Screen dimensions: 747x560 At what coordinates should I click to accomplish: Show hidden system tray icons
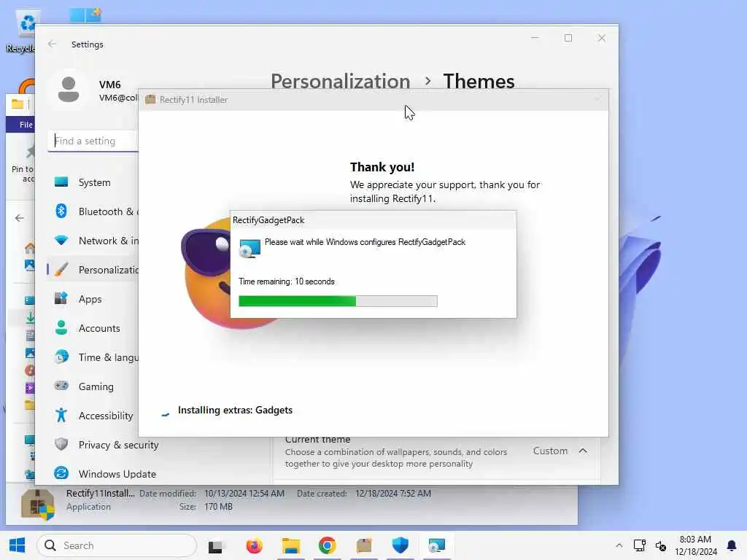(619, 545)
